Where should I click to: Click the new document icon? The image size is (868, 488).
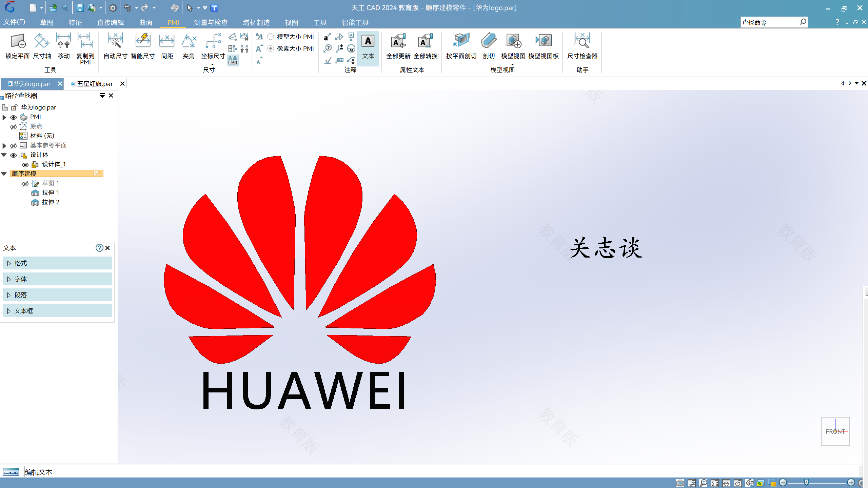[33, 8]
